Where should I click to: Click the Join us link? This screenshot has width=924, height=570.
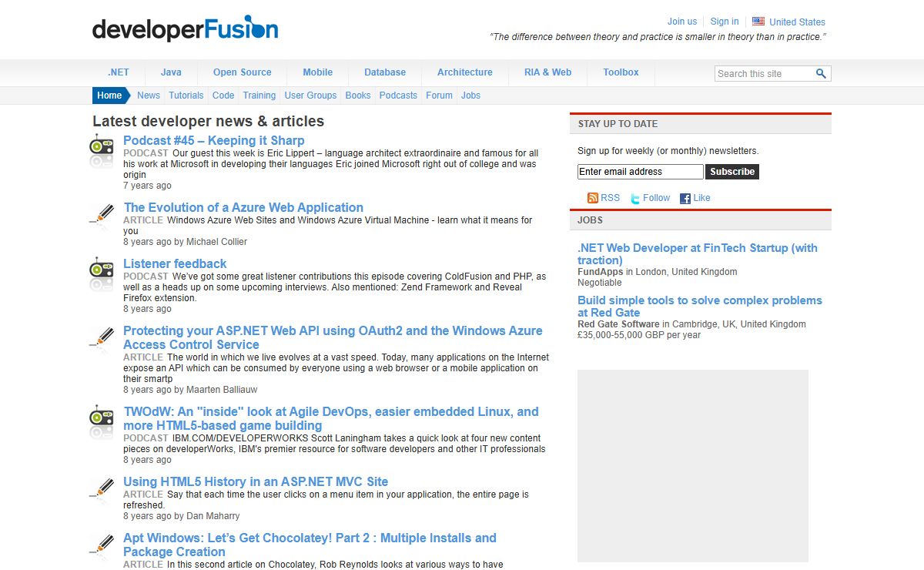[x=682, y=22]
